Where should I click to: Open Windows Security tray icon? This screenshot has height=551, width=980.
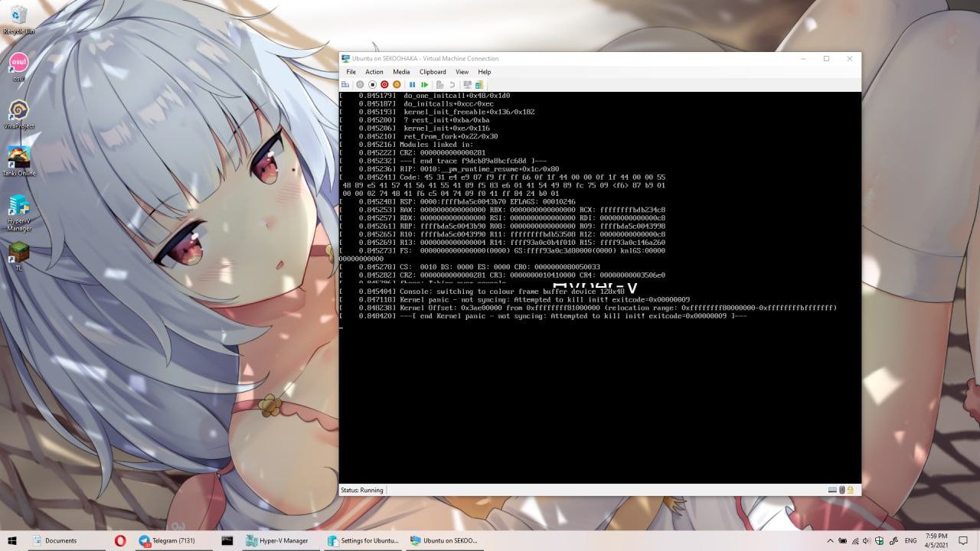tap(880, 541)
